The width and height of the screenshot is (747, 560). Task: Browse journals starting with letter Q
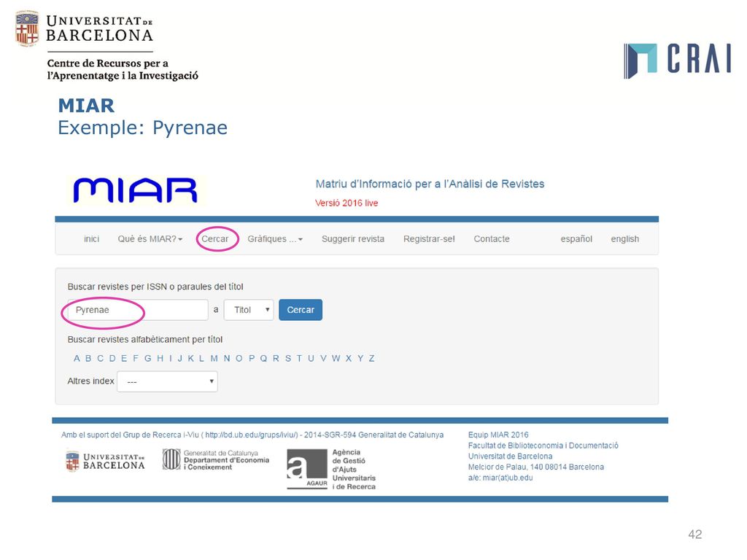click(x=263, y=359)
